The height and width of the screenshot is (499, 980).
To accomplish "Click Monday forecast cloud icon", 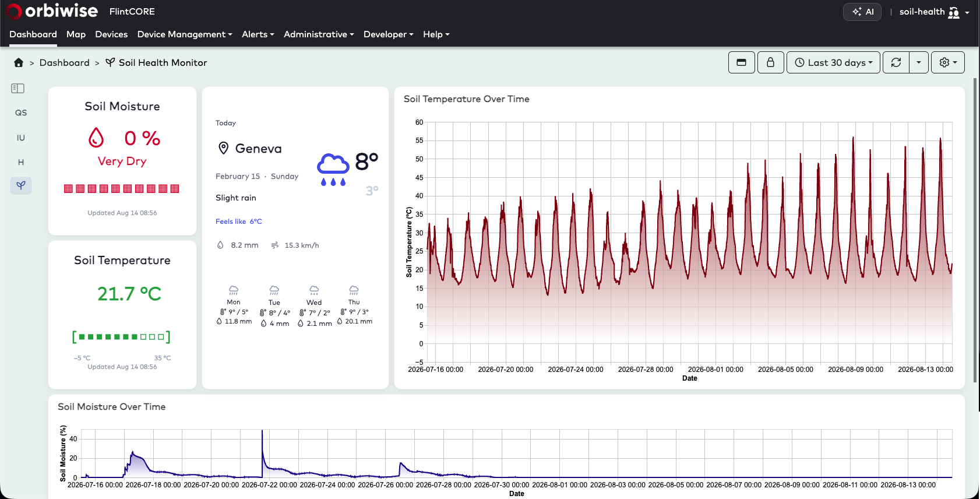I will coord(234,290).
